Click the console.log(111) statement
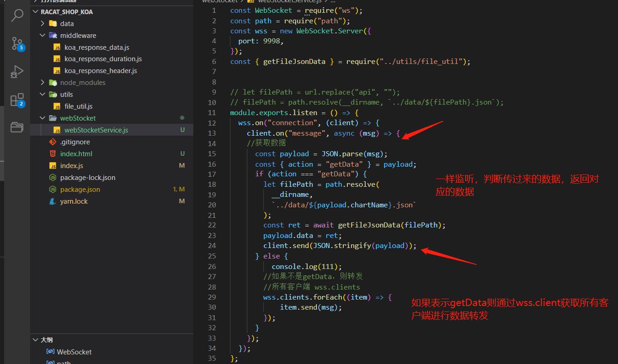 [x=307, y=267]
